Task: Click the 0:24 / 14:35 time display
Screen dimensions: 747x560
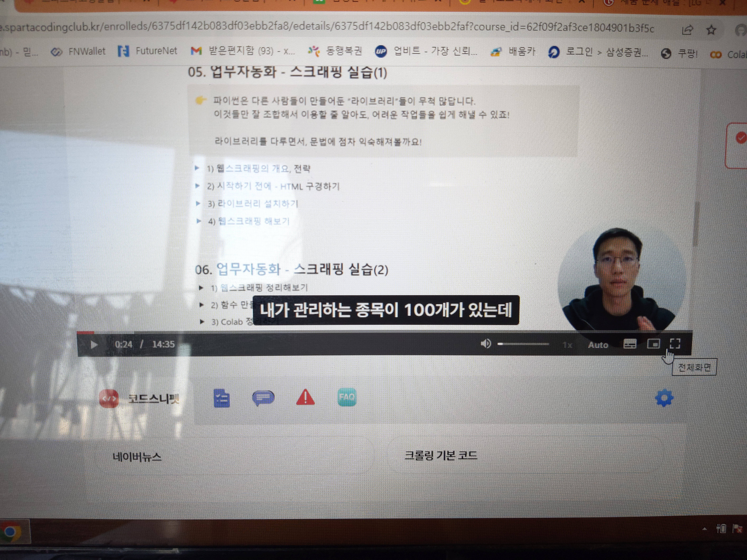Action: click(x=145, y=344)
